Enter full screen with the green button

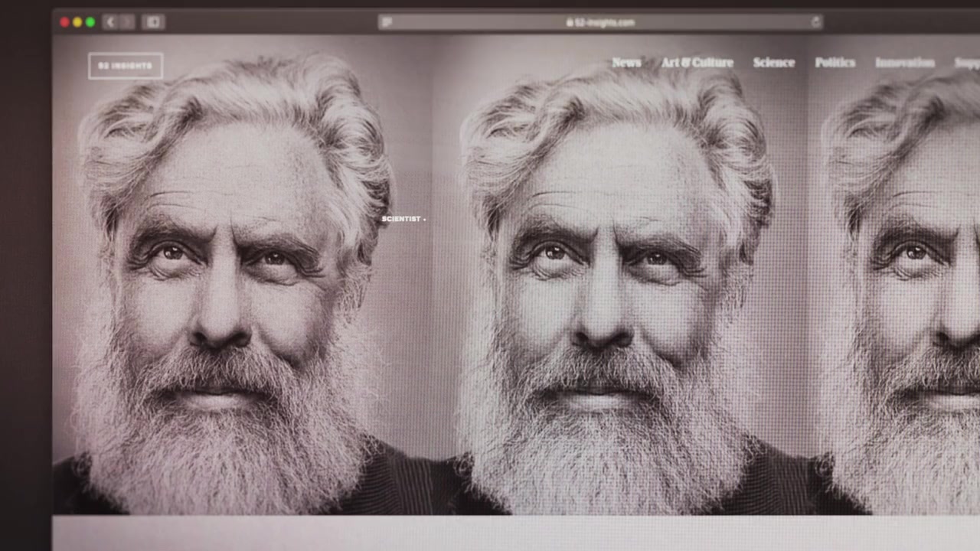[x=90, y=22]
